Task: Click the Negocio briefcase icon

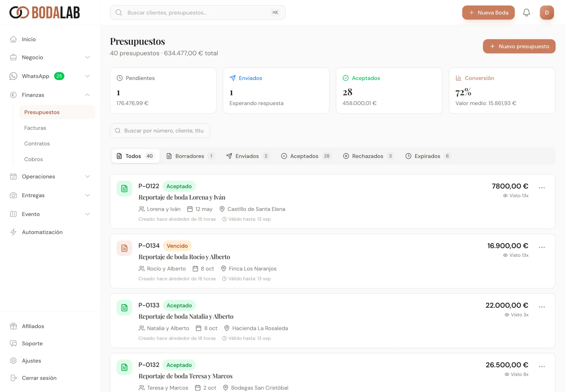Action: tap(13, 57)
